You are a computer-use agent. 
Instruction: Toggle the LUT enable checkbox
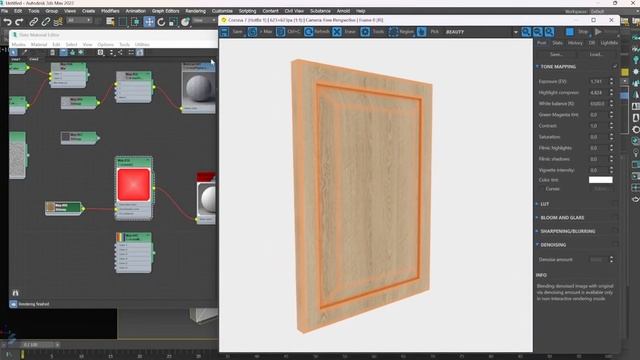[x=615, y=204]
